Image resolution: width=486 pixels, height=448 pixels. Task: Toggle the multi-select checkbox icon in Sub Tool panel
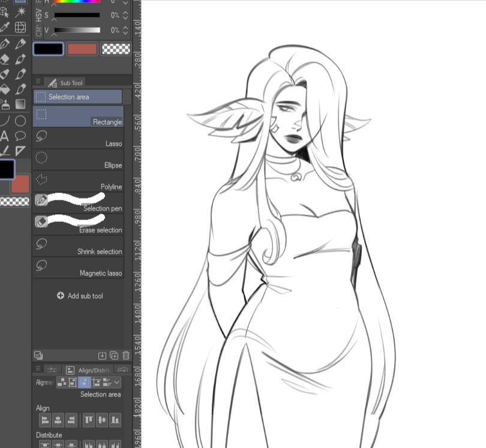[38, 356]
